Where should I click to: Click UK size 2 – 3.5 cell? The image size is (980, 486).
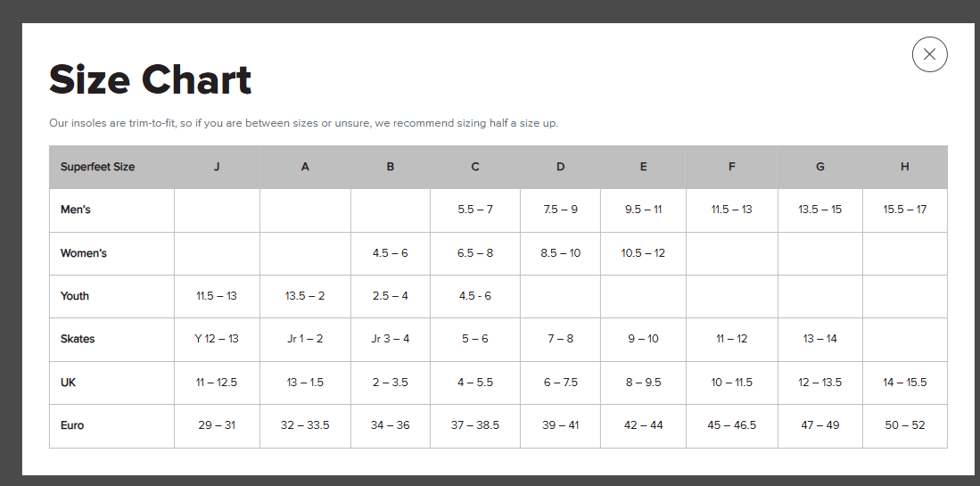point(390,383)
